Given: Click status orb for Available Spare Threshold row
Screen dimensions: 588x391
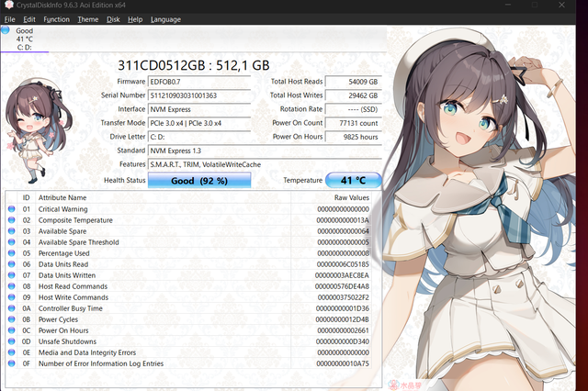Looking at the screenshot, I should click(12, 242).
